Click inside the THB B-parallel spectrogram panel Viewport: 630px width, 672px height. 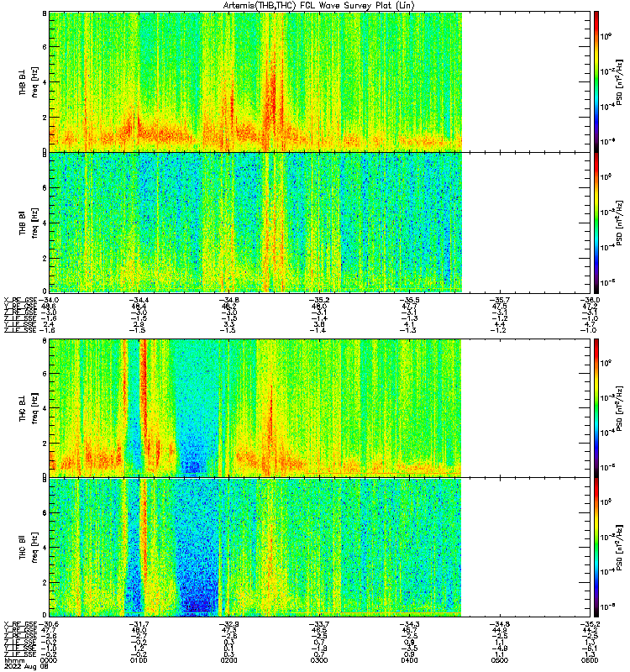(320, 223)
